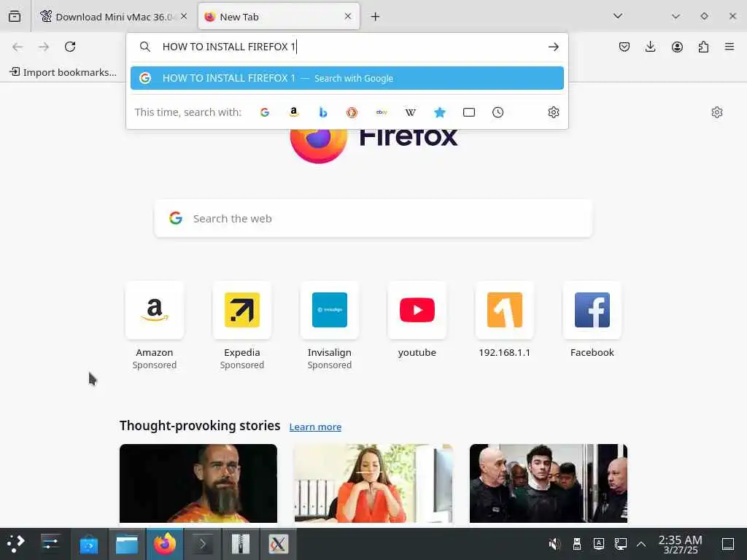The height and width of the screenshot is (560, 747).
Task: Search open tabs using the tab icon
Action: [469, 112]
